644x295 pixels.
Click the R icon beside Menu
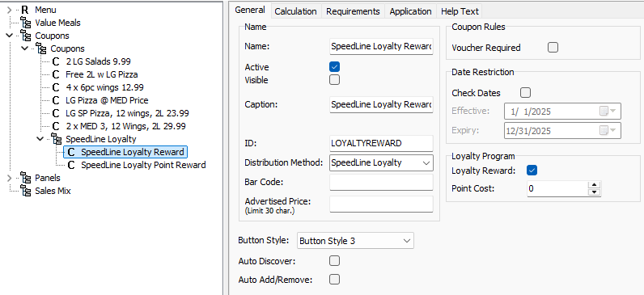click(x=25, y=10)
